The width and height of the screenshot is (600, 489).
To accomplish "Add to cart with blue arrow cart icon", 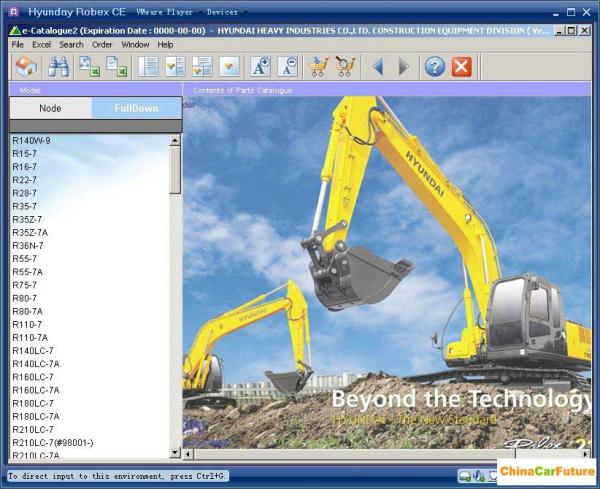I will [318, 67].
